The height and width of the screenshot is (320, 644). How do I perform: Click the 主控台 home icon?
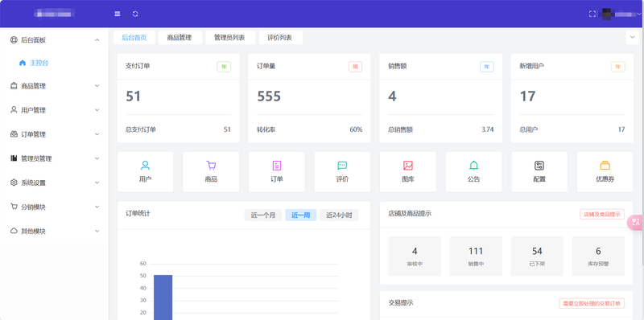click(x=23, y=63)
